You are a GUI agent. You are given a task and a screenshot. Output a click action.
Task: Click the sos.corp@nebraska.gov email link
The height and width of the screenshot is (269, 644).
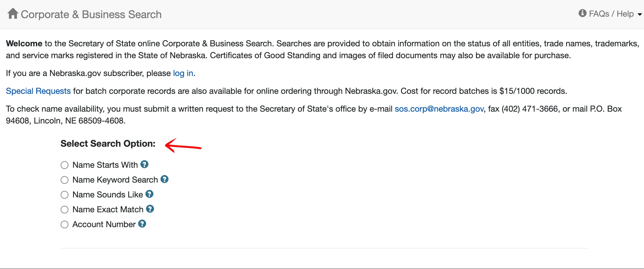pyautogui.click(x=439, y=109)
